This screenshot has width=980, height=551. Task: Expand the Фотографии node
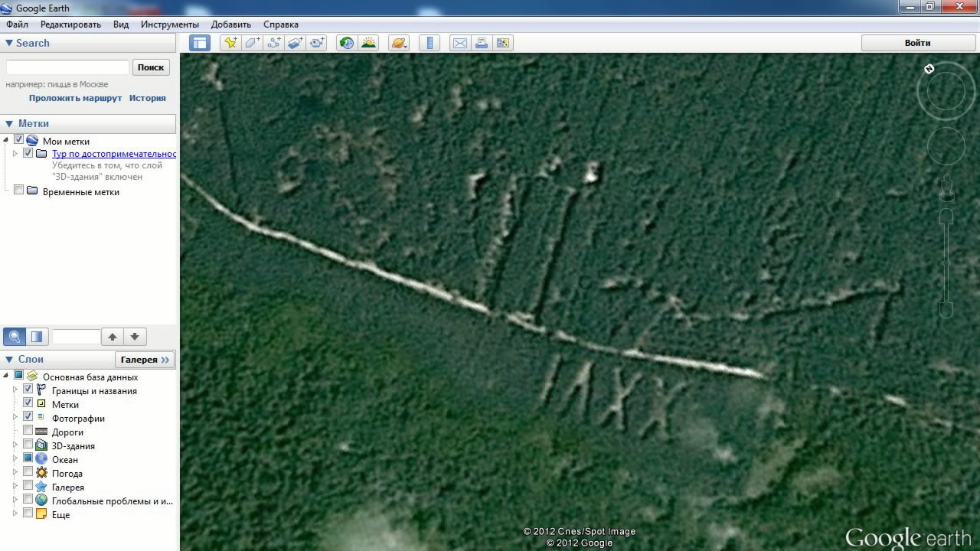click(15, 418)
